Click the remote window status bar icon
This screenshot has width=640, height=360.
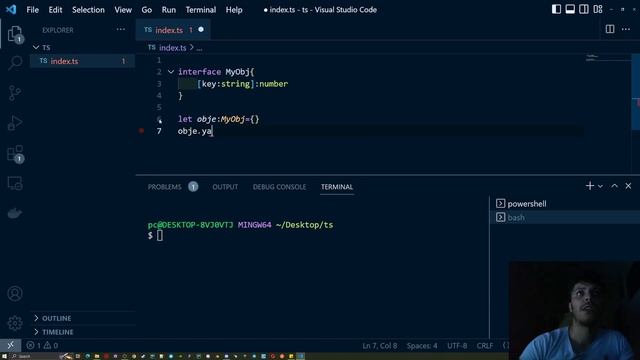tap(11, 345)
